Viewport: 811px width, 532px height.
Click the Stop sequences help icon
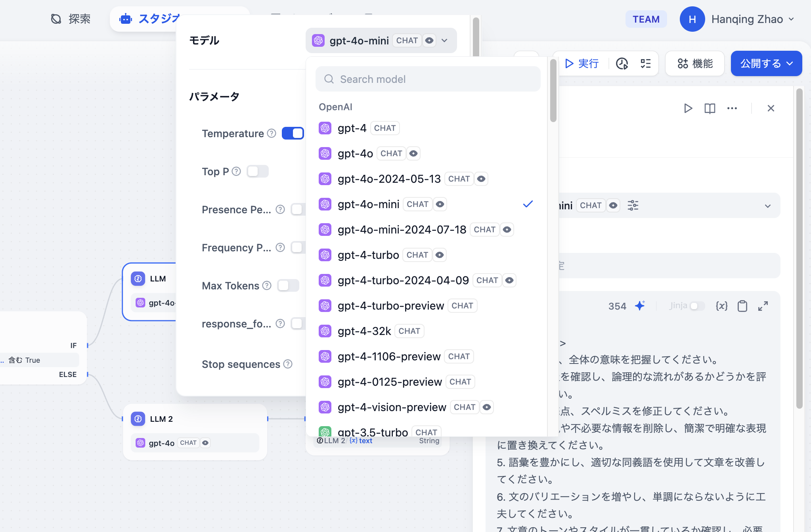point(288,364)
